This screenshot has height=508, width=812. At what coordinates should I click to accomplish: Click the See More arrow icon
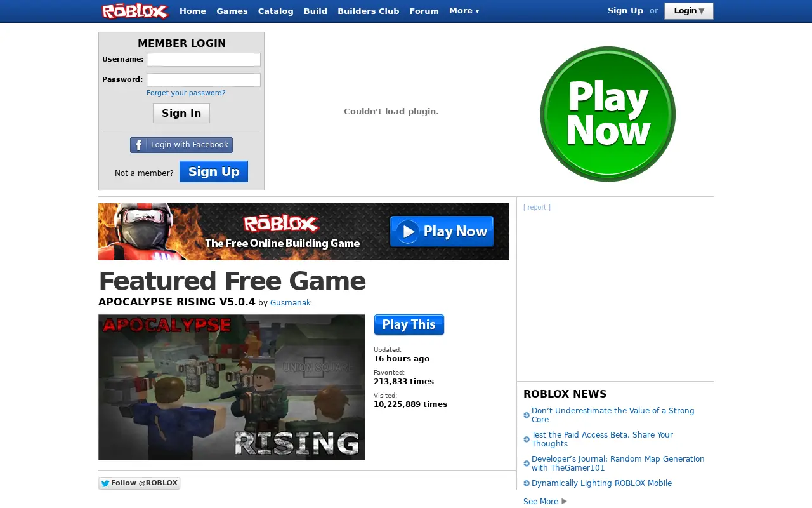pos(565,502)
